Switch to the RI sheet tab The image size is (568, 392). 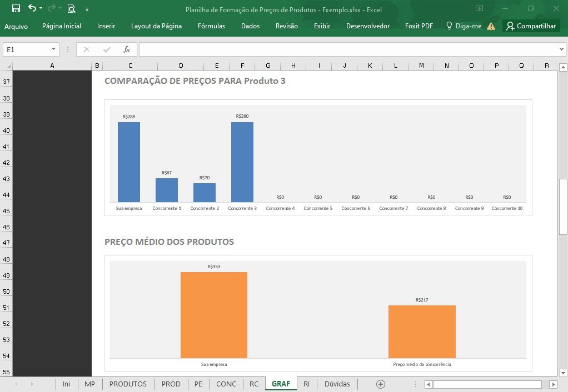click(x=306, y=384)
